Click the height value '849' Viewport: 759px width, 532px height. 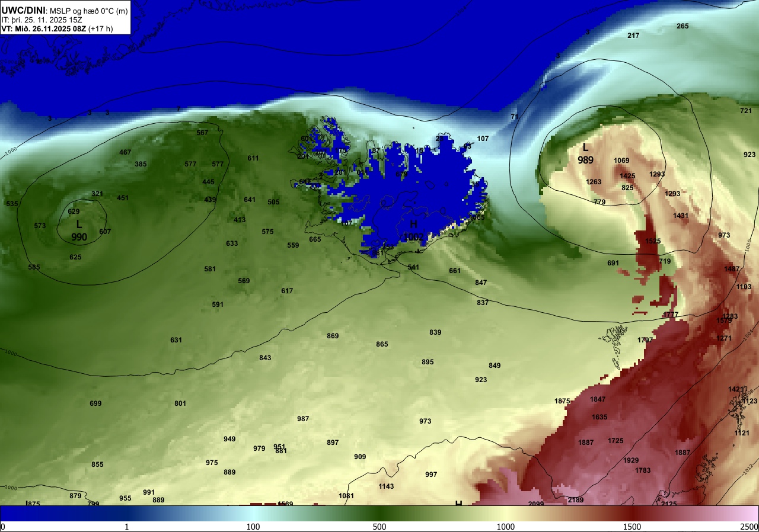coord(495,366)
